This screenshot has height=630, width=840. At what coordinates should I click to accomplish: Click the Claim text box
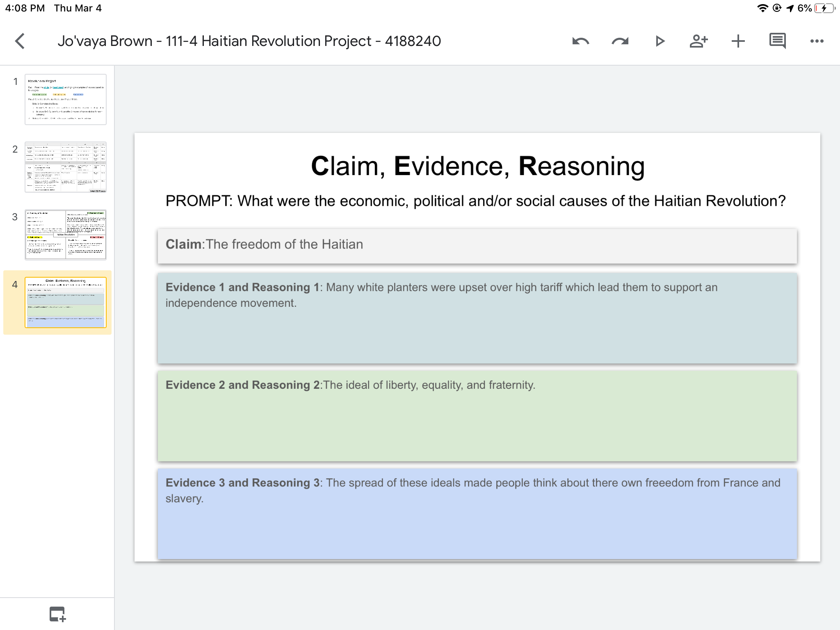tap(477, 246)
